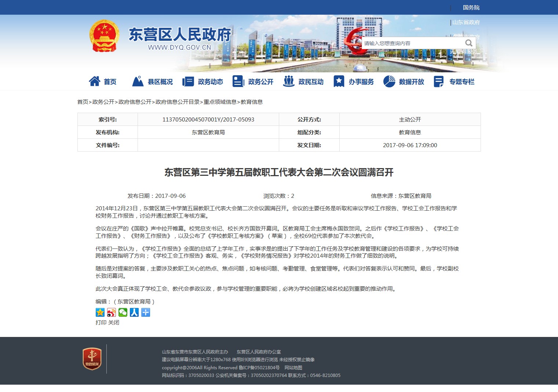Share article via WeChat icon
Image resolution: width=558 pixels, height=392 pixels.
(123, 312)
